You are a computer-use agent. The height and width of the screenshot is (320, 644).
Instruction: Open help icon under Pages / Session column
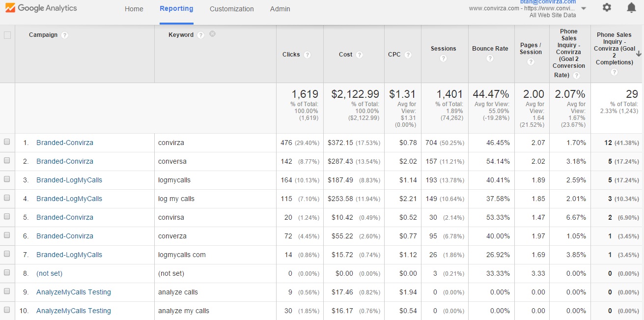click(x=531, y=62)
